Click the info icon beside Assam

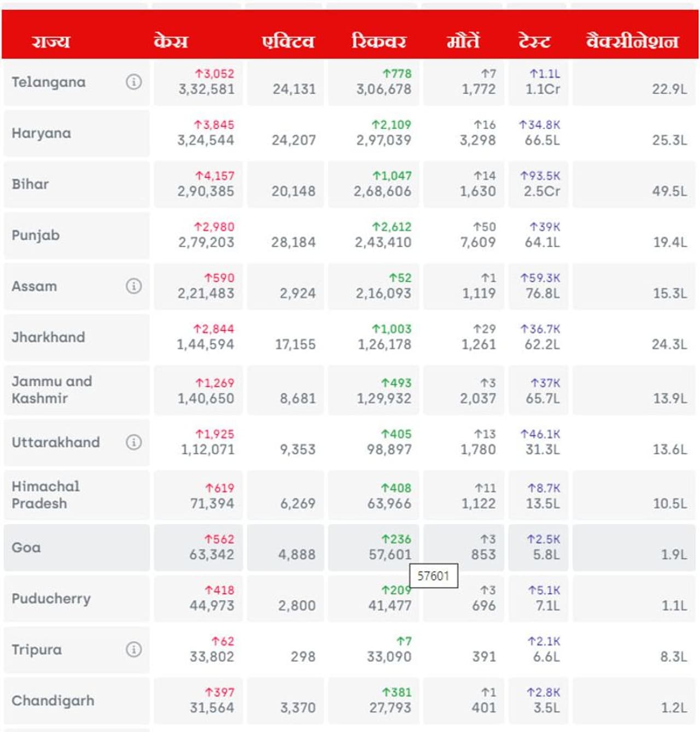pyautogui.click(x=133, y=286)
